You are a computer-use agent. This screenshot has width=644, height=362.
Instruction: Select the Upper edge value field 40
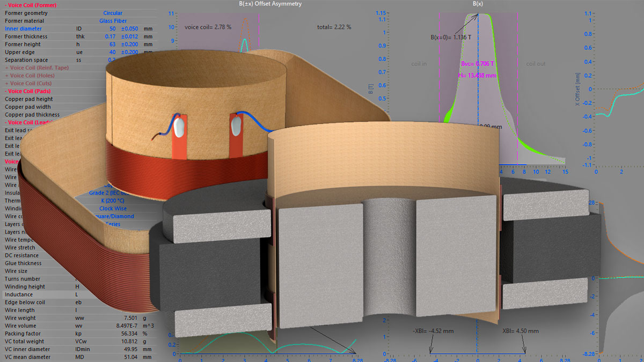tap(112, 53)
